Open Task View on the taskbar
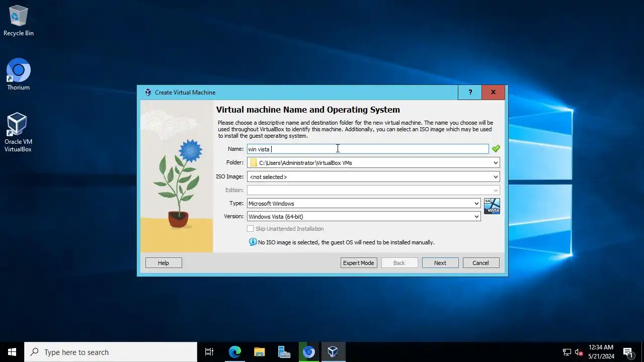 pyautogui.click(x=209, y=352)
